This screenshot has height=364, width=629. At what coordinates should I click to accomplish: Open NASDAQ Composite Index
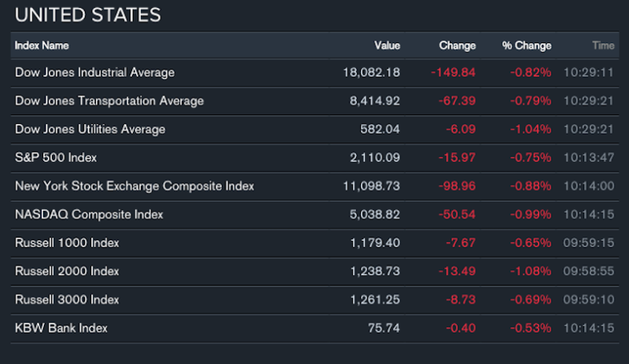point(89,214)
